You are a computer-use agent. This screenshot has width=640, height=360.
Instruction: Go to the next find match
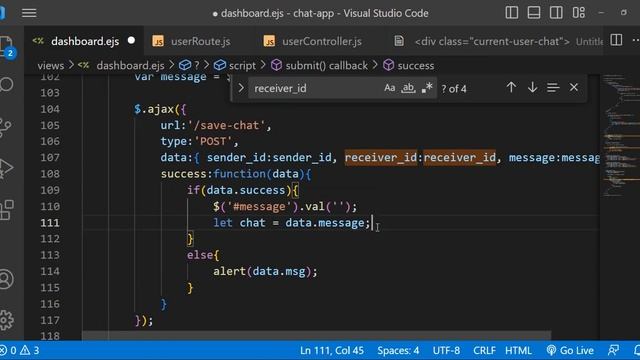pos(532,87)
